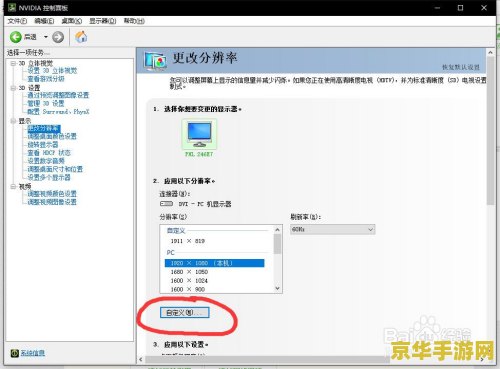Screen dimensions: 500x369
Task: Click the resolution list scrollbar thumb
Action: (277, 244)
